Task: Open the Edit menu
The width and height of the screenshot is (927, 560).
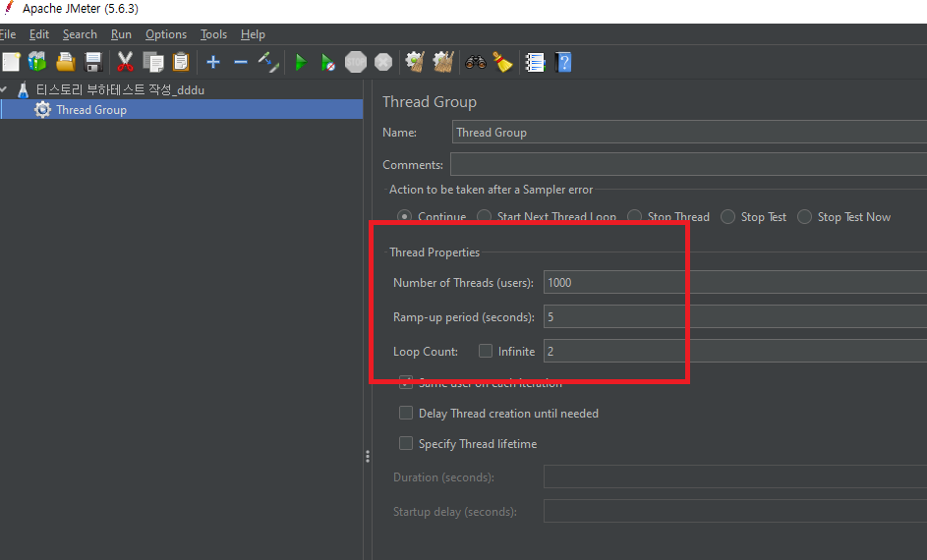Action: pyautogui.click(x=39, y=34)
